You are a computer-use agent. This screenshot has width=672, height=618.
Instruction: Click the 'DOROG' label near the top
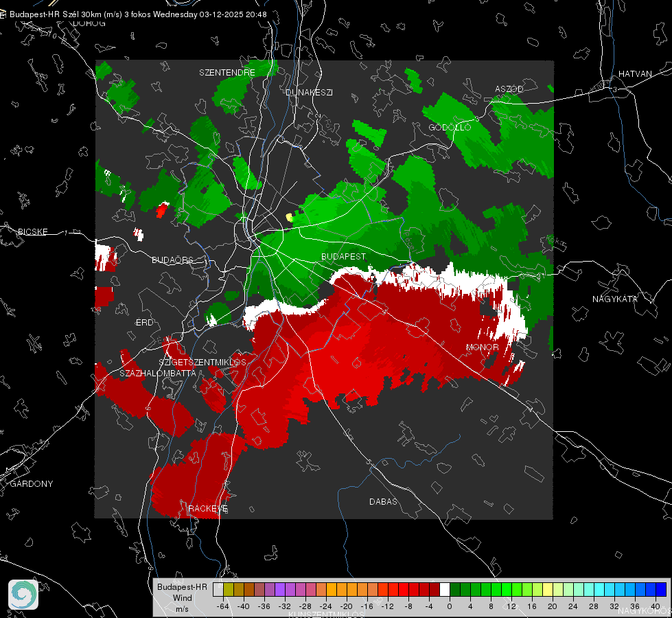click(89, 23)
